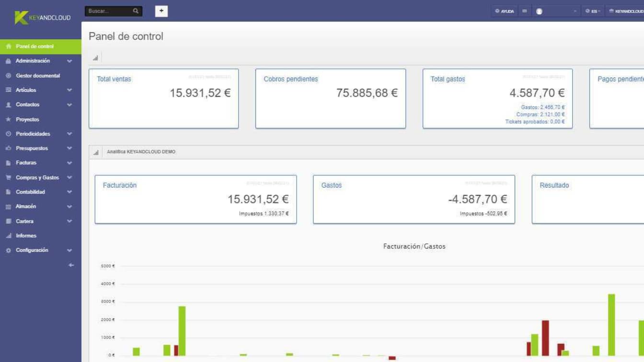Expand the Facturas submenu chevron
The image size is (644, 362).
tap(69, 163)
